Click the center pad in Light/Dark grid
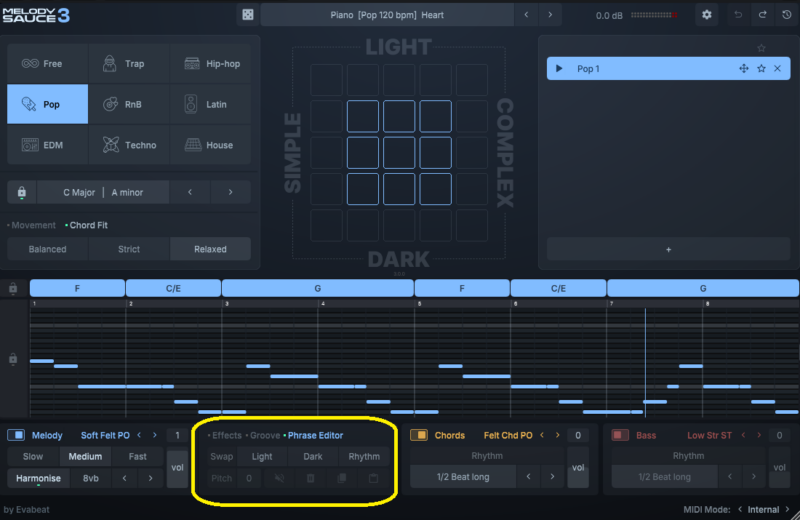 (x=399, y=153)
